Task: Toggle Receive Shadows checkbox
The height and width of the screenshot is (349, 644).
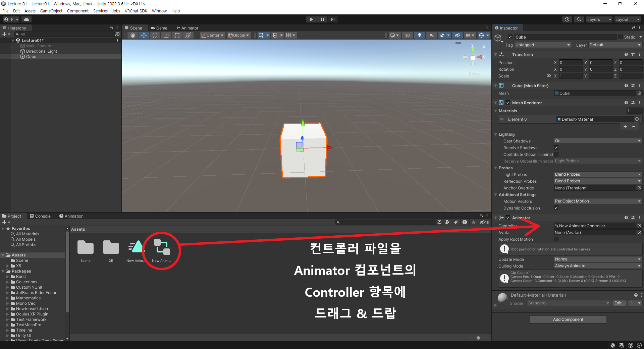Action: pyautogui.click(x=556, y=148)
